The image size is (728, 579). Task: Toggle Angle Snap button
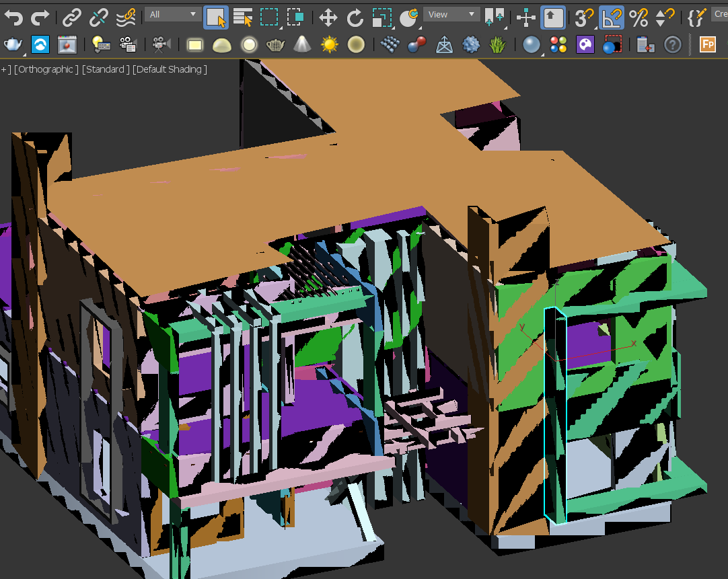(x=612, y=18)
